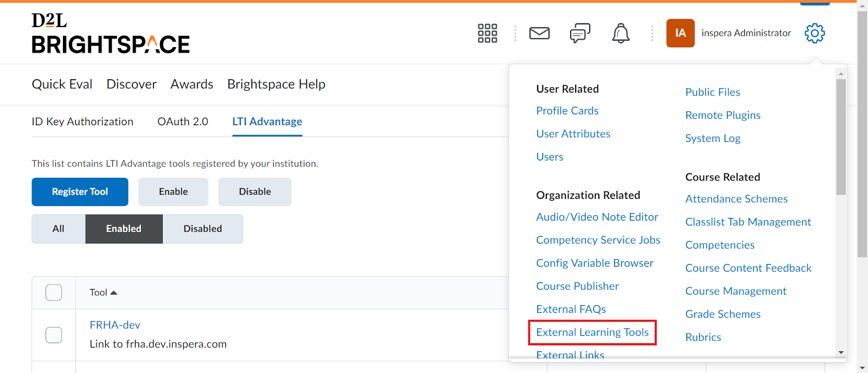Open the course selector grid icon
This screenshot has width=868, height=373.
coord(487,33)
